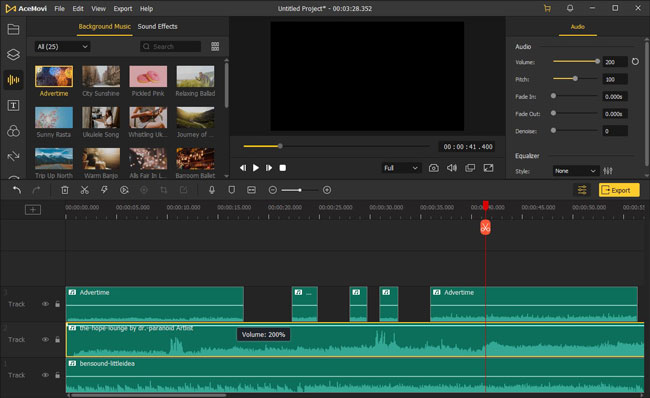
Task: Click the crop icon in timeline toolbar
Action: click(x=164, y=190)
